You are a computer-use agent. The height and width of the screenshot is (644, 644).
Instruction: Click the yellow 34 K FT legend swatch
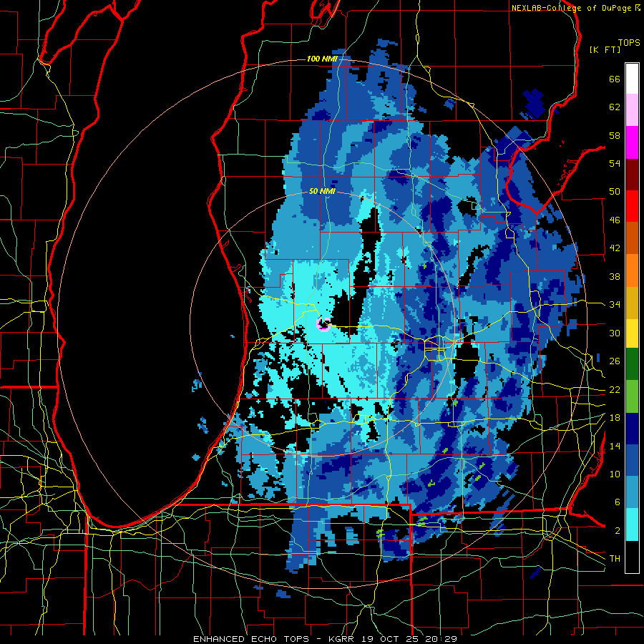click(632, 333)
